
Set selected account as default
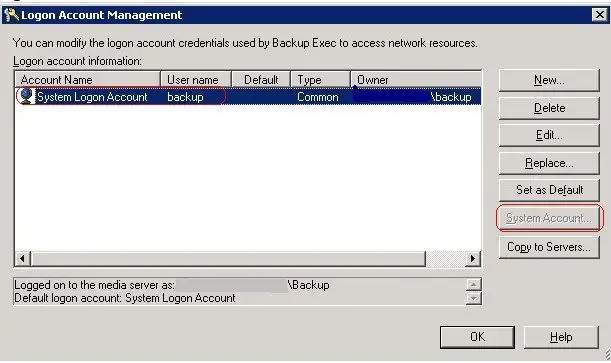(549, 190)
